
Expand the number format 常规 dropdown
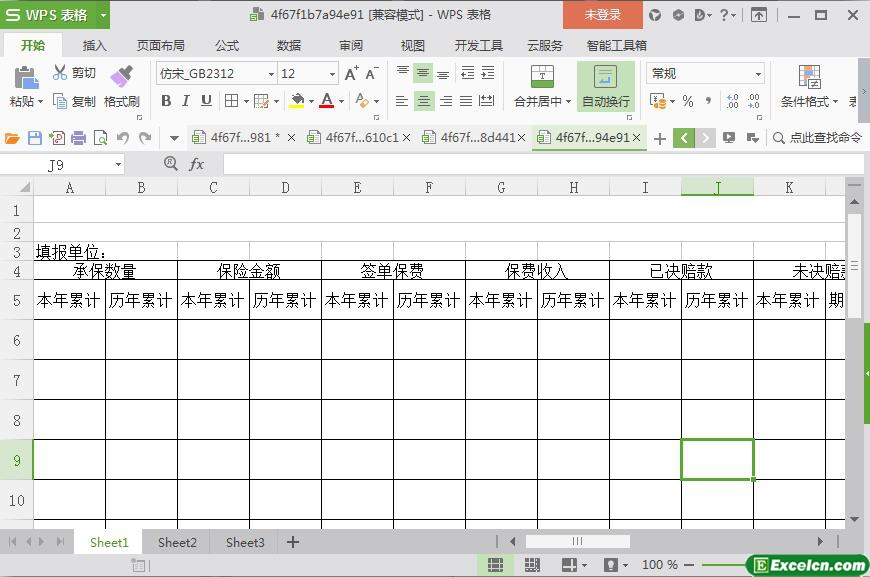click(x=758, y=74)
